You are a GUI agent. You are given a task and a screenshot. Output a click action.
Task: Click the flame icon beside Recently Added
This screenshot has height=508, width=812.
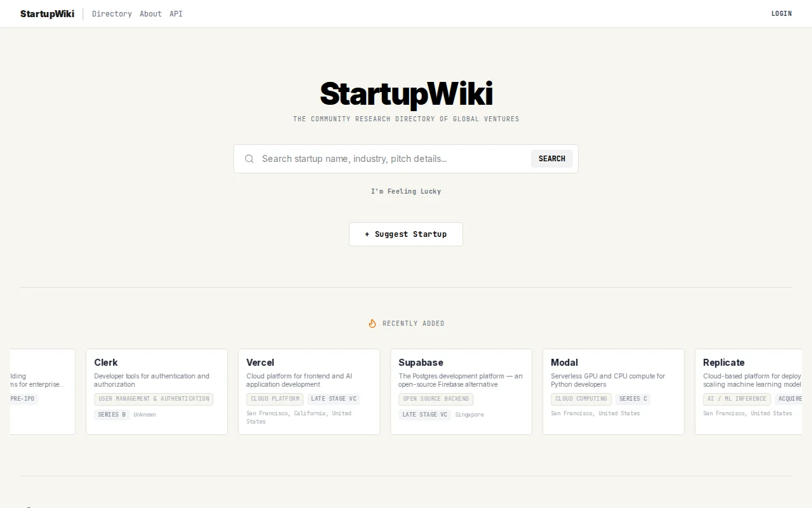(x=372, y=323)
